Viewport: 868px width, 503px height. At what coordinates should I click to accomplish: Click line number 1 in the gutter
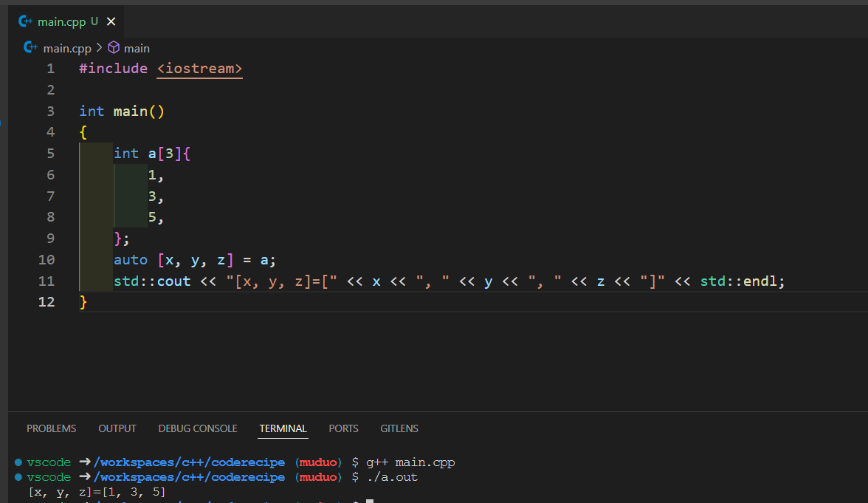pyautogui.click(x=50, y=69)
